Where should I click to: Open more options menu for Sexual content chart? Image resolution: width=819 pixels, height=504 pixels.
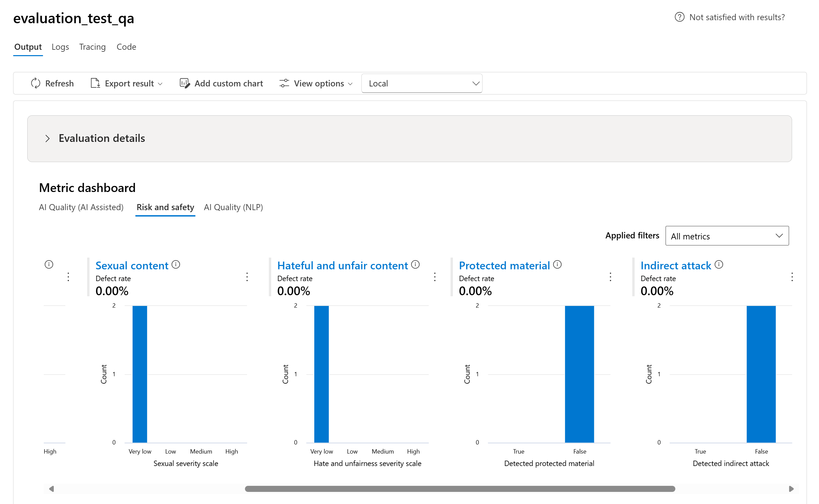click(247, 277)
